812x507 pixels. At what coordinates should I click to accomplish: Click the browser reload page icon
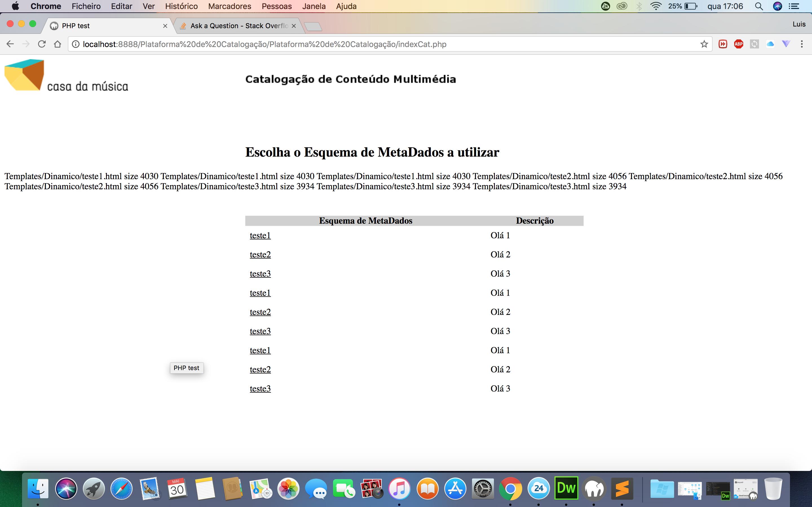click(42, 44)
